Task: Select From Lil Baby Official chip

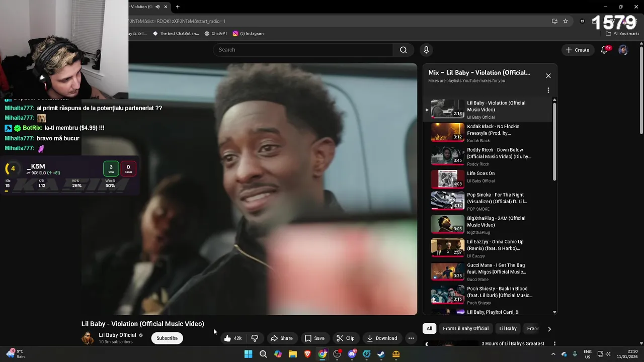Action: pos(465,328)
